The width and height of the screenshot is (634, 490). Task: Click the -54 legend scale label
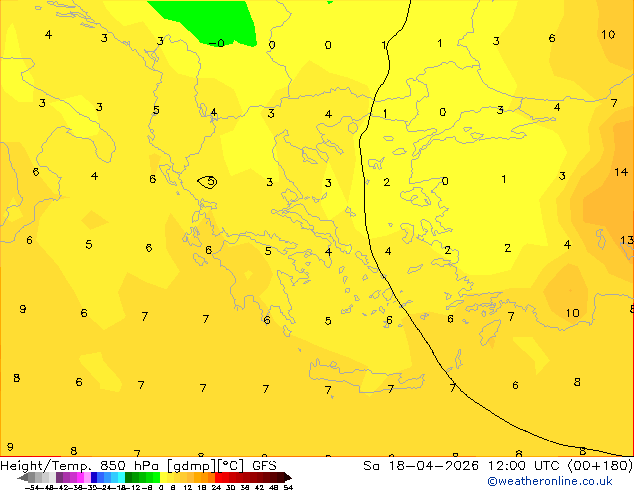pos(32,488)
